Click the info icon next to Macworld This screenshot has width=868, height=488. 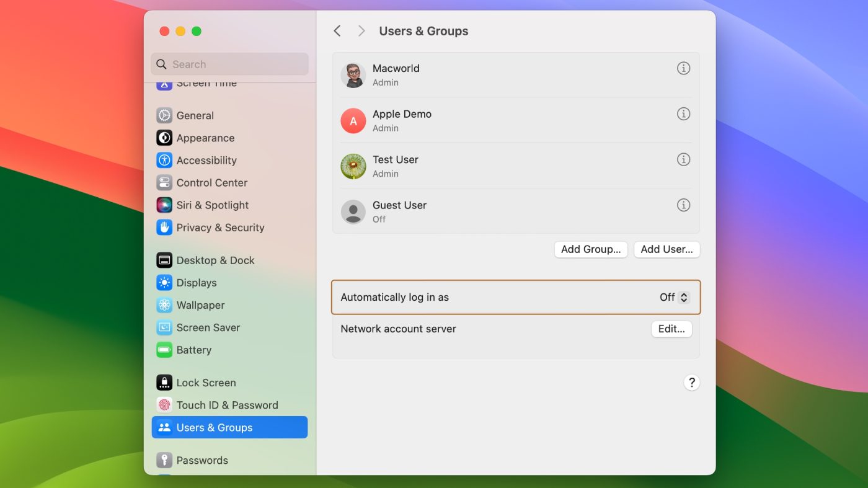pyautogui.click(x=683, y=68)
